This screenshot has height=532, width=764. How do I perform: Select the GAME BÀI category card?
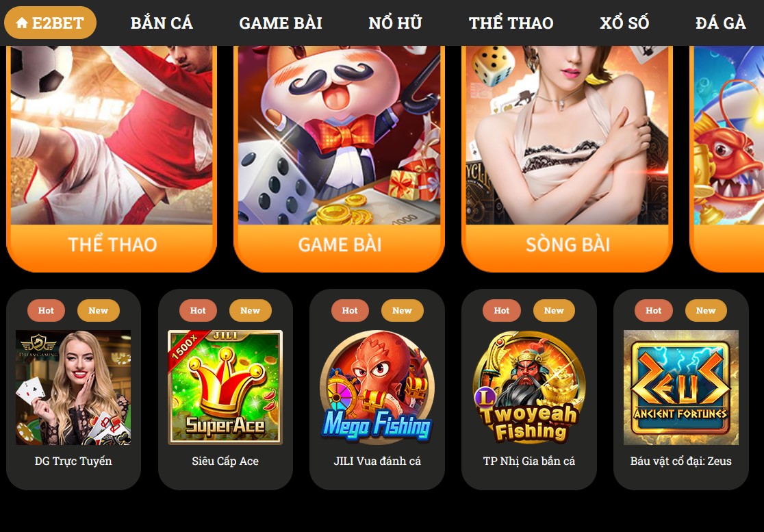tap(339, 159)
